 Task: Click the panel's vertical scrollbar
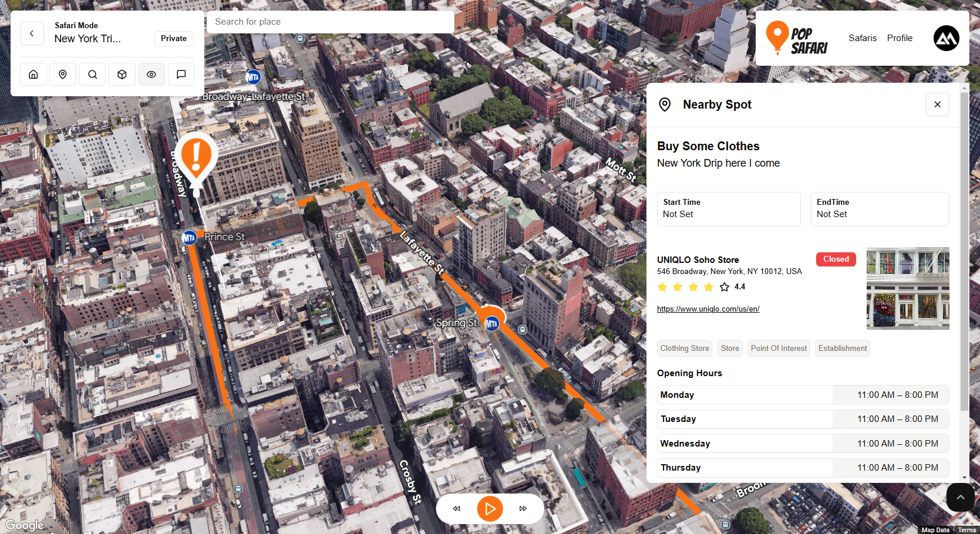click(965, 252)
